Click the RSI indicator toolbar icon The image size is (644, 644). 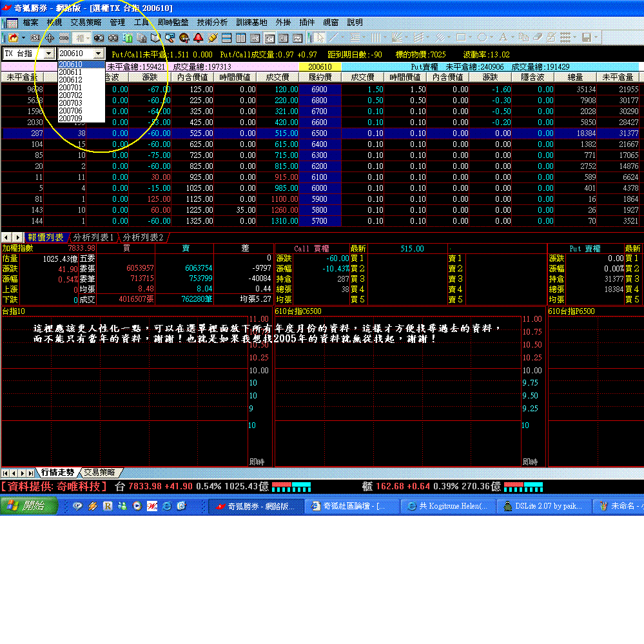point(35,38)
